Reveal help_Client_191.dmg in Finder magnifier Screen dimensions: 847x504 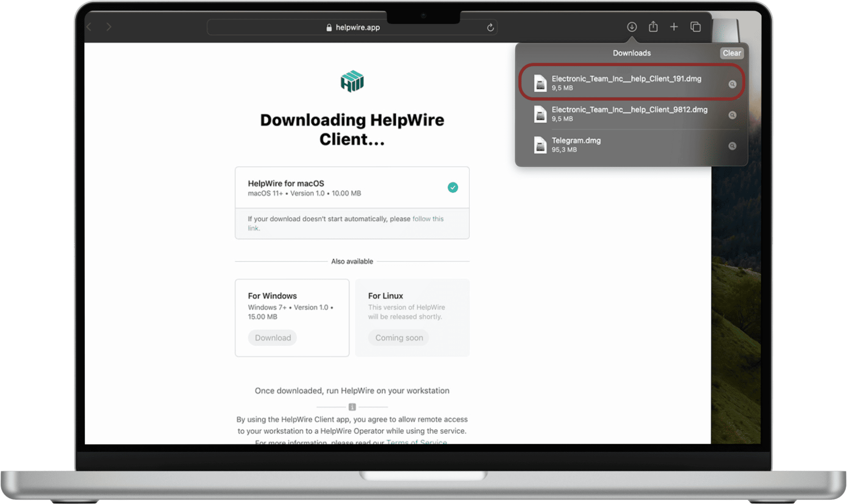(x=732, y=84)
